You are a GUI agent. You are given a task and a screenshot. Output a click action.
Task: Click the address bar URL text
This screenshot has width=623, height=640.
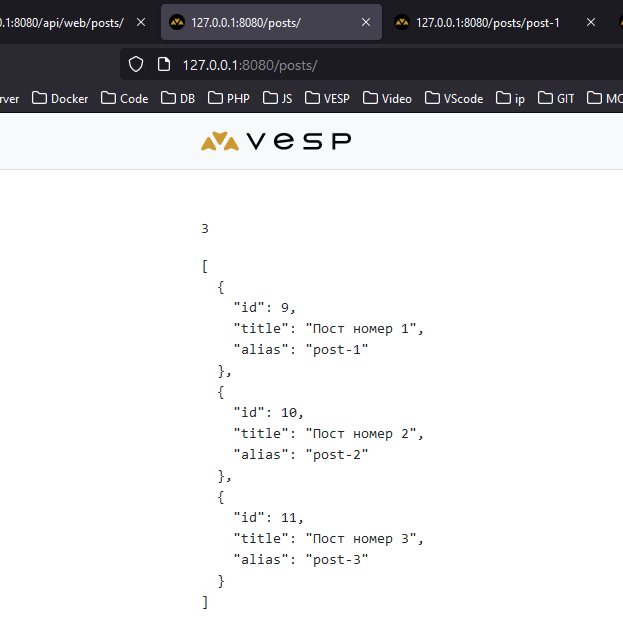point(250,65)
